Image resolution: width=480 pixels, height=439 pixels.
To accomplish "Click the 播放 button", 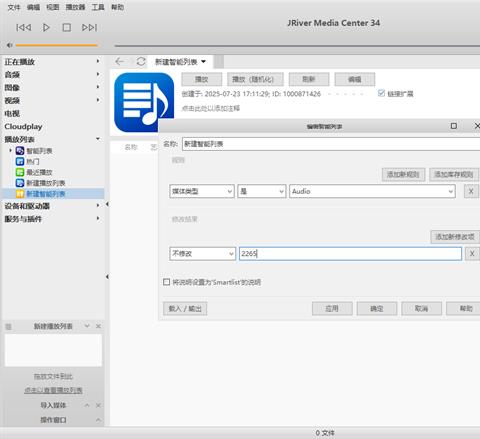I will coord(202,79).
